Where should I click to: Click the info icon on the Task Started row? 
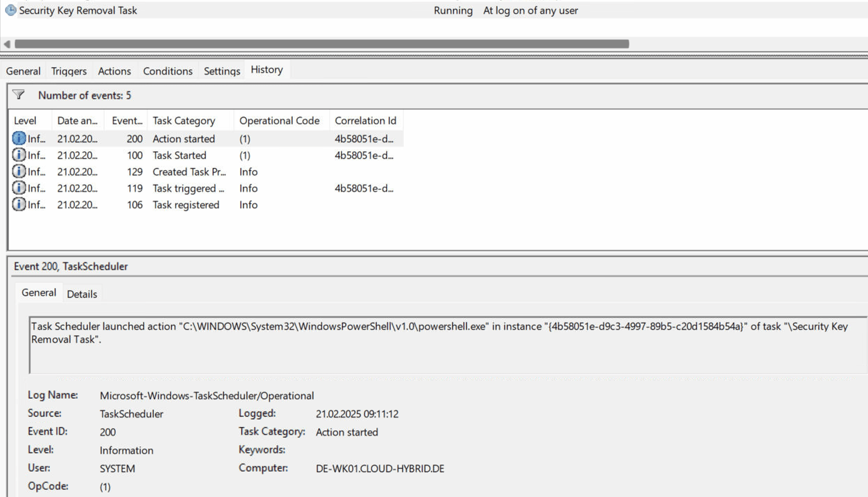coord(19,155)
